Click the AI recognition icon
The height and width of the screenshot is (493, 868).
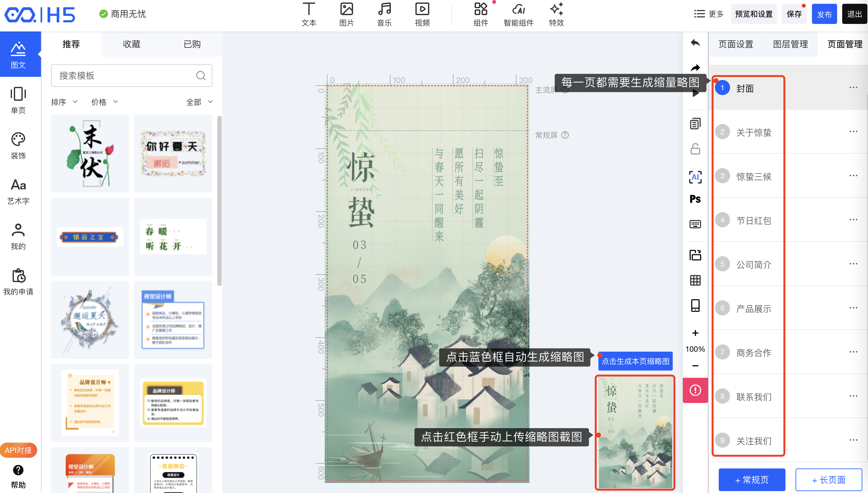pyautogui.click(x=695, y=177)
